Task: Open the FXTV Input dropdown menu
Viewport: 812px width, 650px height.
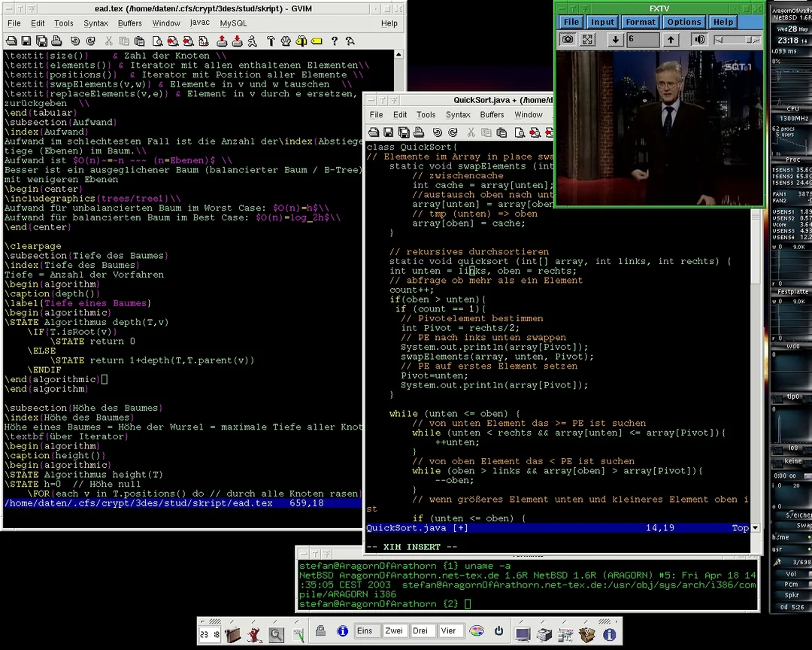Action: 602,22
